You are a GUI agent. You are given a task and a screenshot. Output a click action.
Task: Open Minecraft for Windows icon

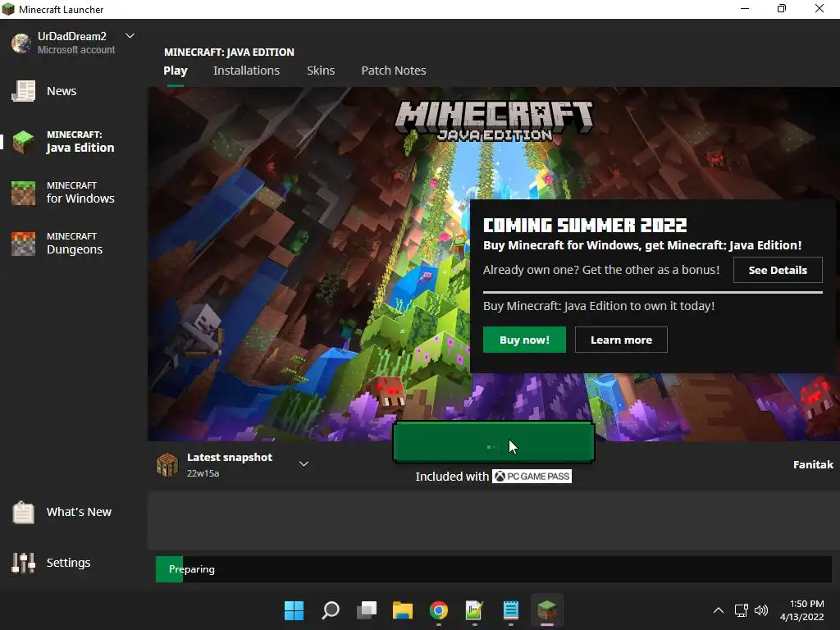point(24,193)
